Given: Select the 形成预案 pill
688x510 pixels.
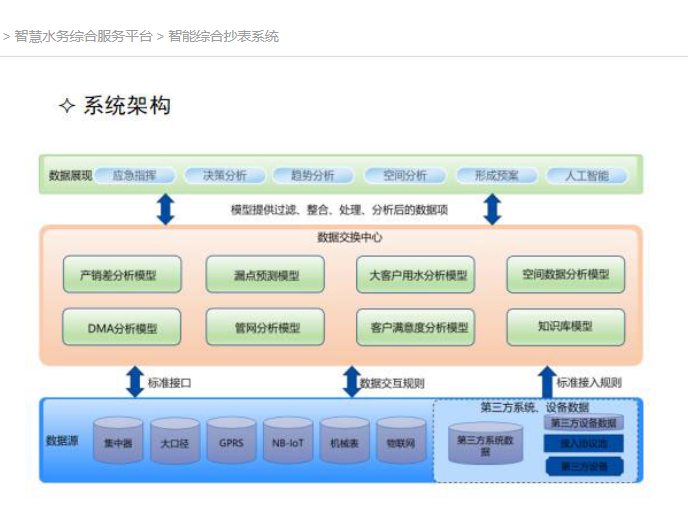Looking at the screenshot, I should point(496,176).
